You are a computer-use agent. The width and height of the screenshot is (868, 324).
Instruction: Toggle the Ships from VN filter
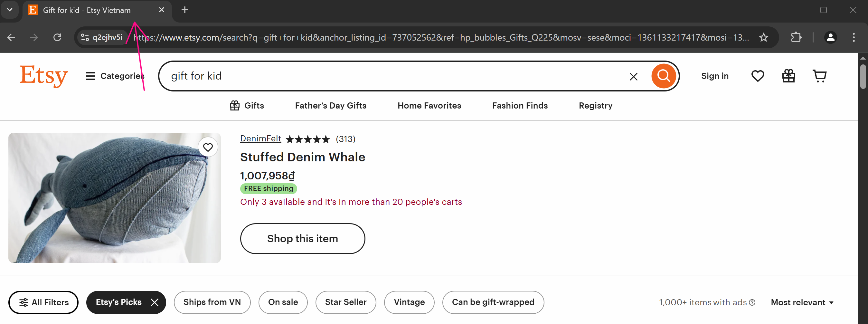click(x=212, y=302)
